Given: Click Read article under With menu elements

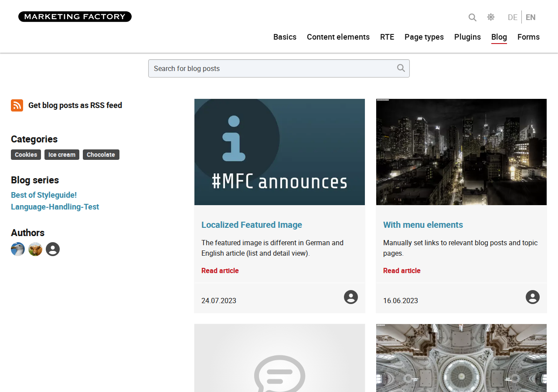Looking at the screenshot, I should (x=402, y=270).
